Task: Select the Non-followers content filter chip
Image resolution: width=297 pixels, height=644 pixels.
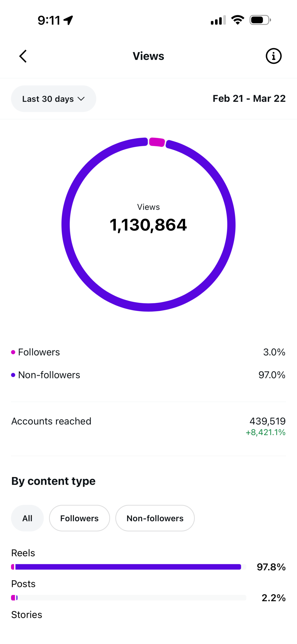Action: 155,518
